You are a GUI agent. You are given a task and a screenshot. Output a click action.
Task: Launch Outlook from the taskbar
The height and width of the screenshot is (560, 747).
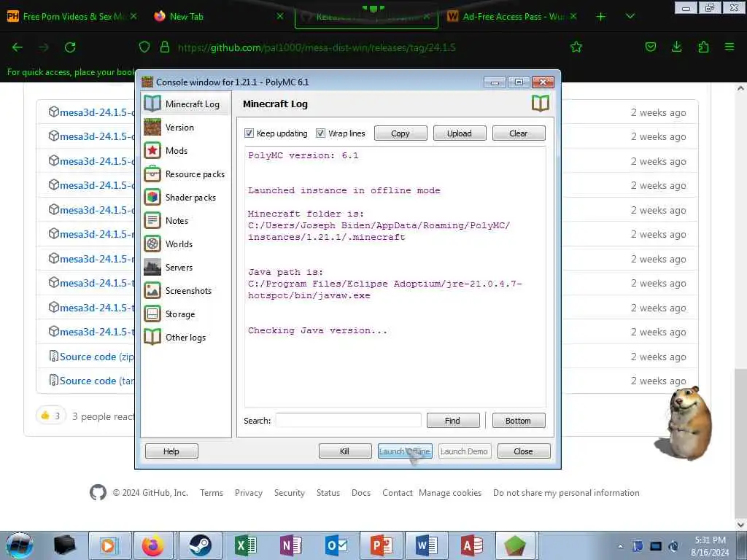coord(336,545)
